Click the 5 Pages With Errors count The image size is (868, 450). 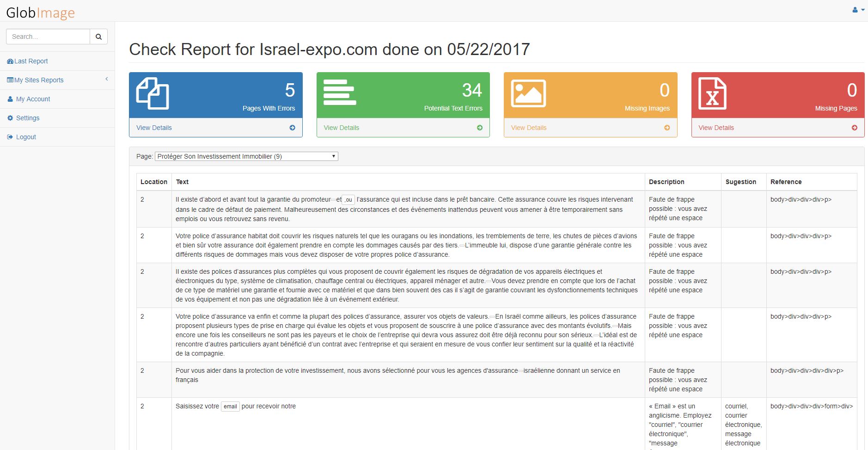[290, 90]
